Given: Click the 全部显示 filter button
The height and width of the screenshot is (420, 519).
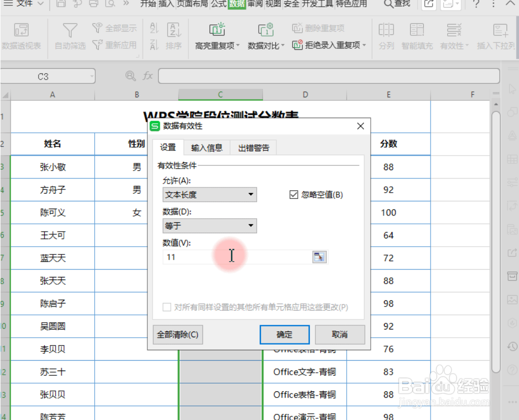Looking at the screenshot, I should tap(114, 28).
